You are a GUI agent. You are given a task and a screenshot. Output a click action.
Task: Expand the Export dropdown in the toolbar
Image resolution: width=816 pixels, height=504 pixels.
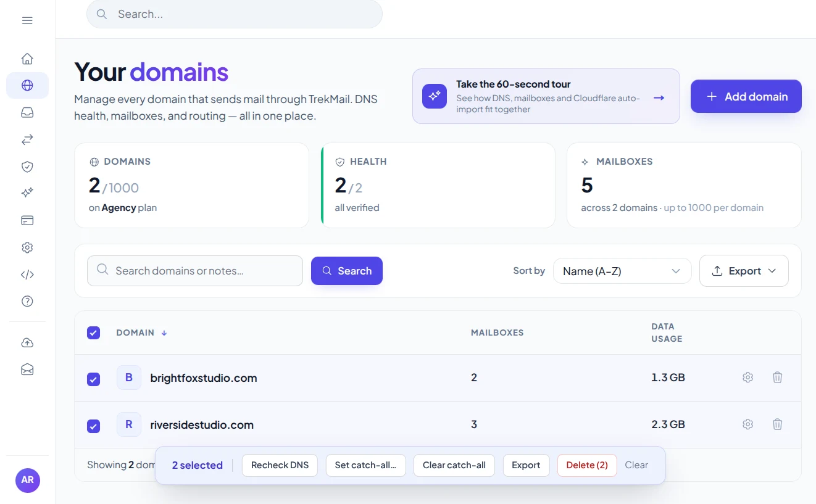(744, 271)
